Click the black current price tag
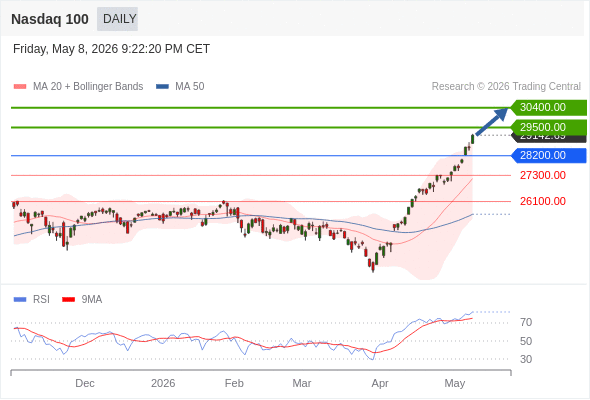This screenshot has width=590, height=400. click(549, 138)
